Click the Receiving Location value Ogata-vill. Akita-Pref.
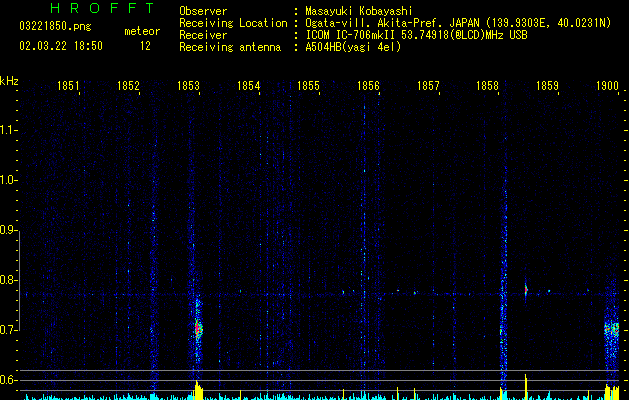Screen dimensions: 629x400 (374, 23)
